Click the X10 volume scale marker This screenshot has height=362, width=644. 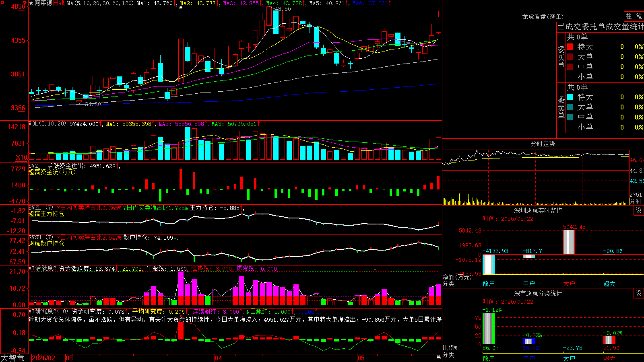click(x=21, y=157)
